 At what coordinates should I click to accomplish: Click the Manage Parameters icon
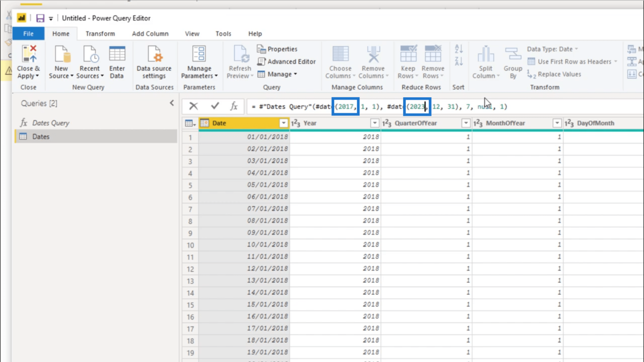[199, 54]
